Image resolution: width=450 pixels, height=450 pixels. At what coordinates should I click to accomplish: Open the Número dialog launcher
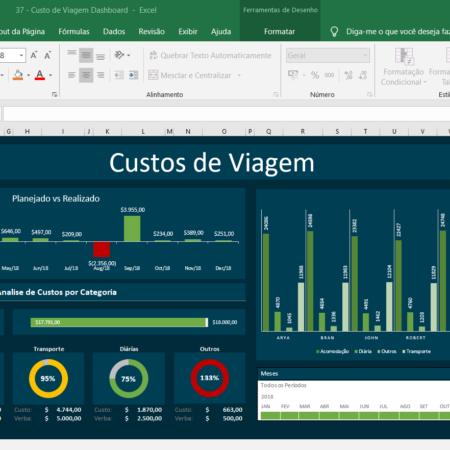pos(370,95)
